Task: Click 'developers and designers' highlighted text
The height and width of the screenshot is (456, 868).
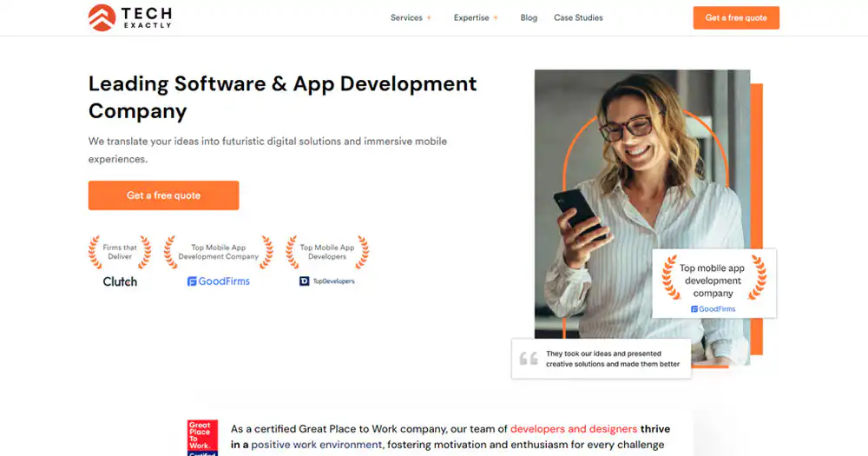Action: (574, 429)
